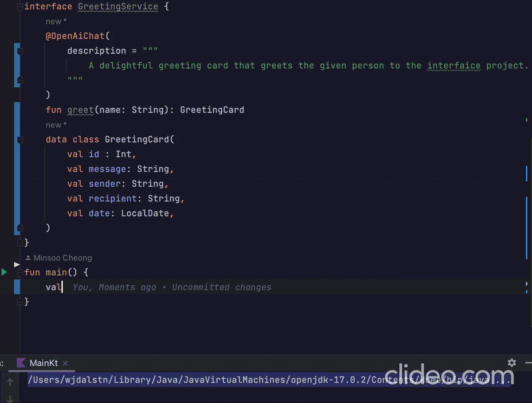The image size is (532, 403).
Task: Click the Kotlin file icon on MainKt tab
Action: (x=21, y=363)
